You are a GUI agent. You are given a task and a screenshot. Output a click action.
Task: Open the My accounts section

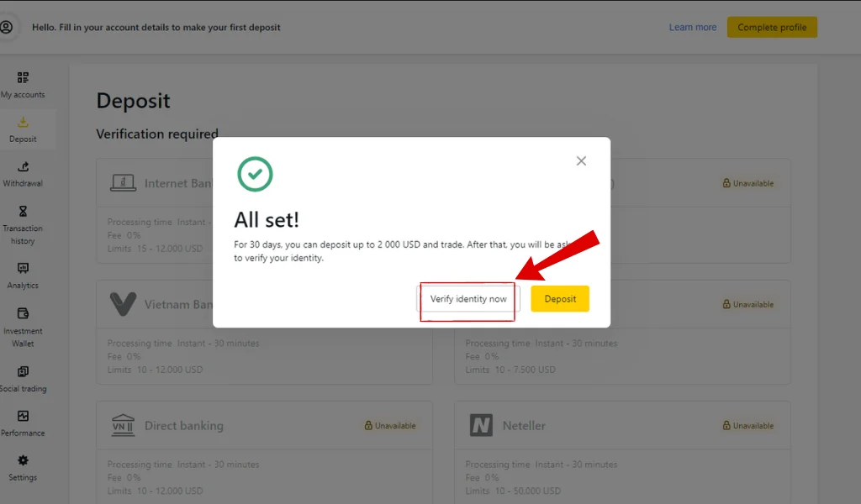[x=23, y=84]
